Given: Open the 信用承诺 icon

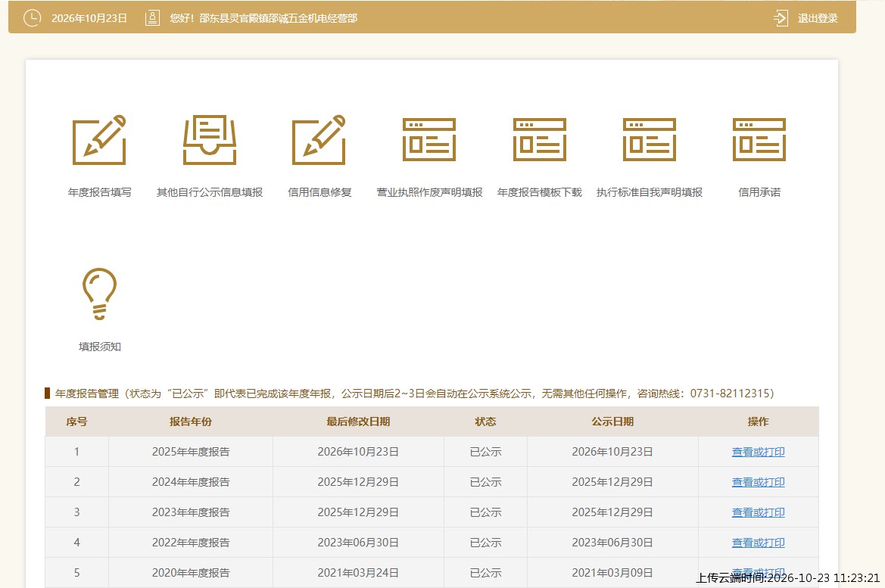Looking at the screenshot, I should (x=759, y=139).
